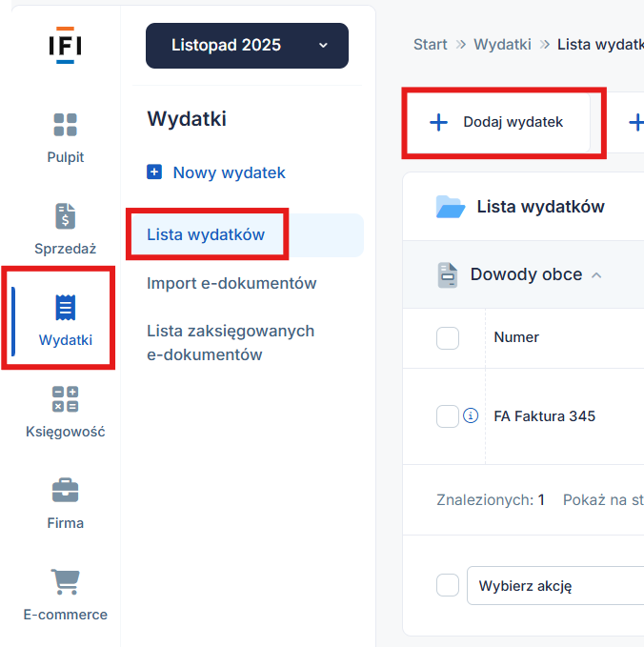This screenshot has width=644, height=647.
Task: Toggle the checkbox next to Wybierz akcję
Action: 448,585
